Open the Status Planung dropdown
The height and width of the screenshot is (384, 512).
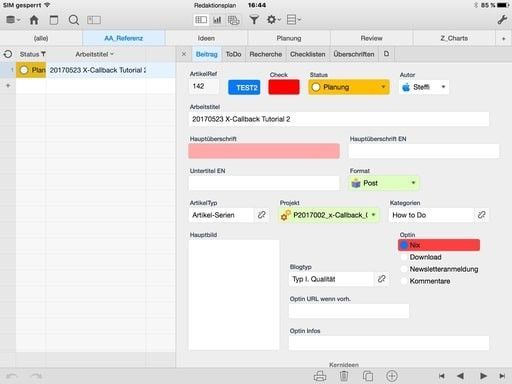349,87
